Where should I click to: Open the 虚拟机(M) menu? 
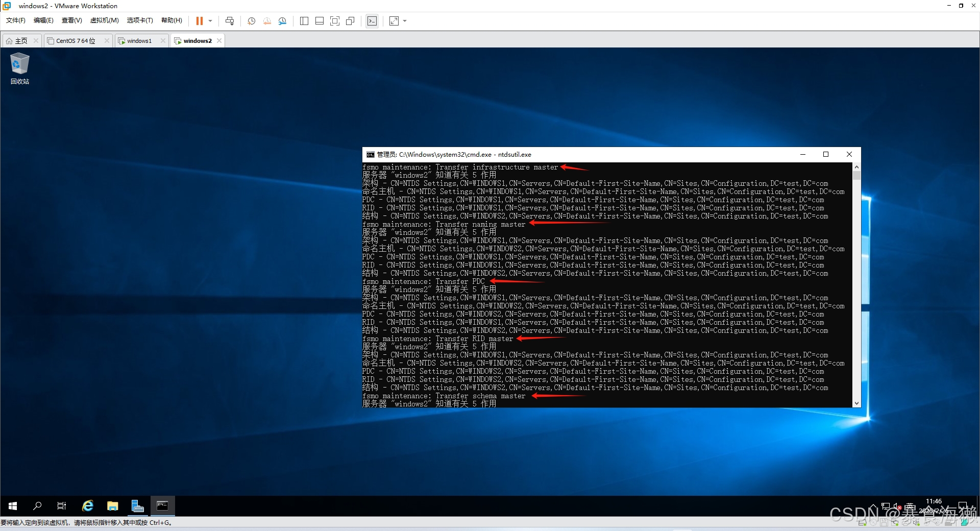pos(104,20)
